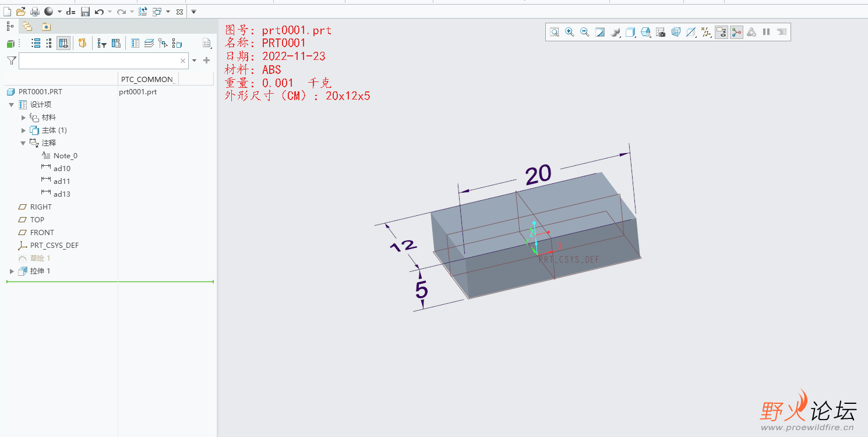The height and width of the screenshot is (437, 868).
Task: Select the ad11 dimension
Action: 62,182
